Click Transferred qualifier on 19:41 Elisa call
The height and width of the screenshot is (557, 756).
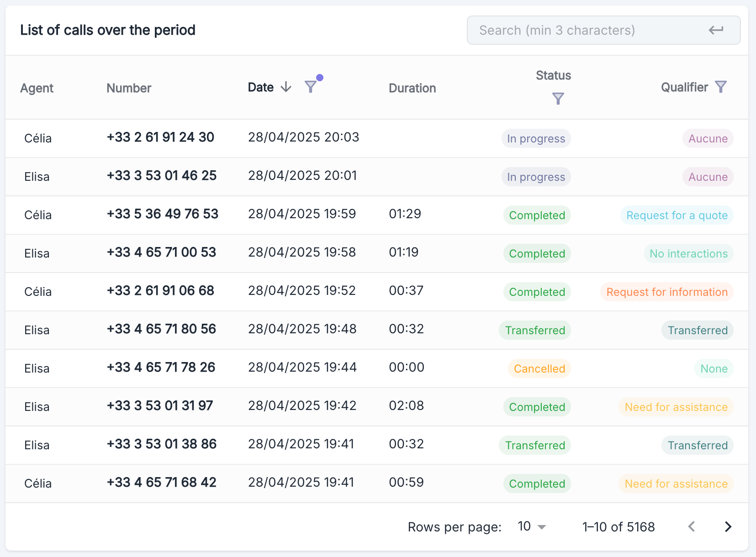(x=698, y=445)
